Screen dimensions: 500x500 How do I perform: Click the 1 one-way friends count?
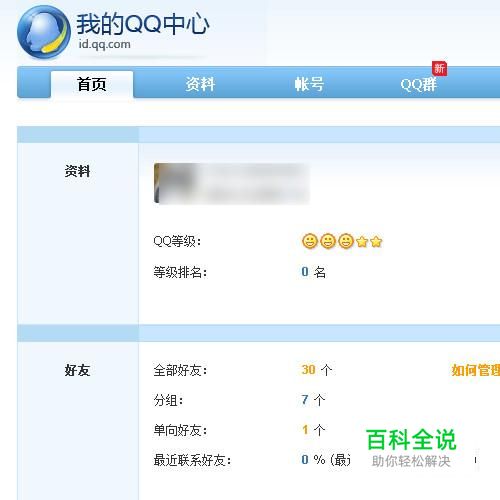tap(305, 430)
